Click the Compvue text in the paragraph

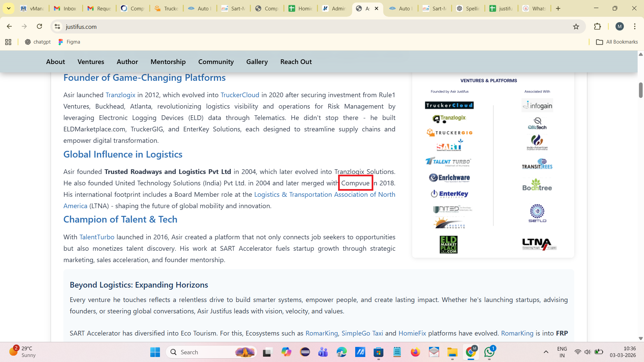(356, 183)
